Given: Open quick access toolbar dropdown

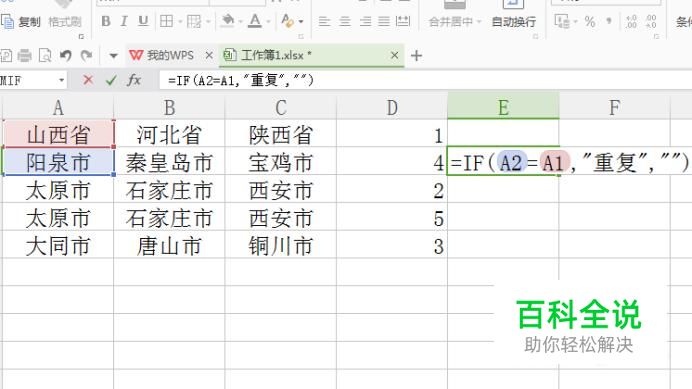Looking at the screenshot, I should (x=113, y=56).
